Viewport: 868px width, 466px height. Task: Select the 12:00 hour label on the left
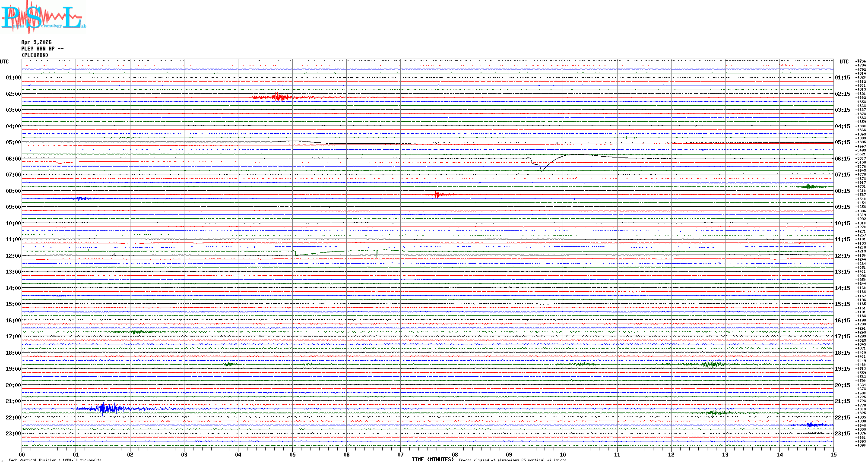pos(13,256)
